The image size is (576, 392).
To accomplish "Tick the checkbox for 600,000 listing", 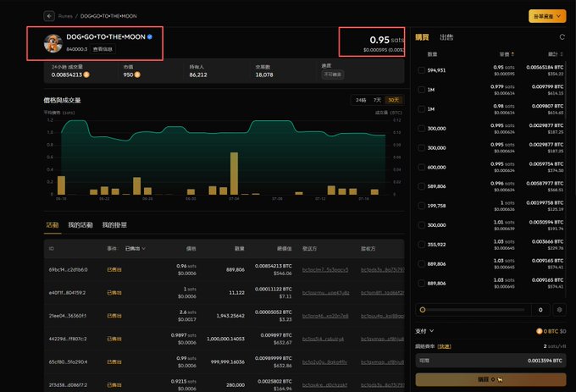I will pyautogui.click(x=421, y=167).
